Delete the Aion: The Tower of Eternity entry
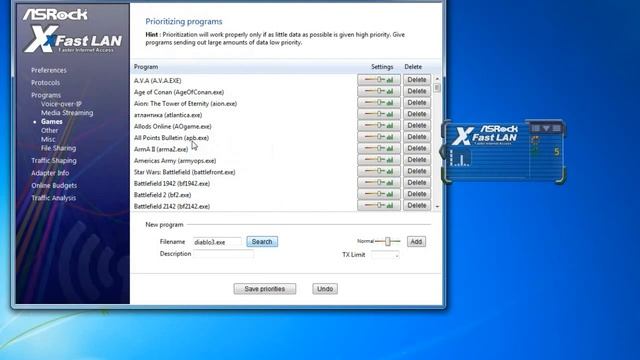 pos(417,102)
